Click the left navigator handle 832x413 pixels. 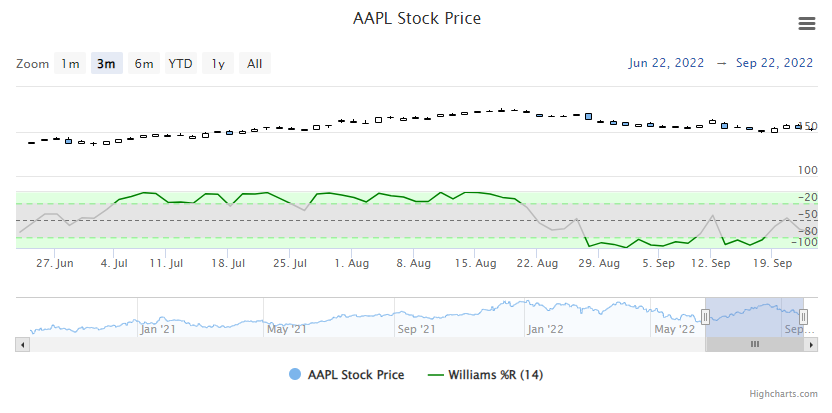pos(705,317)
